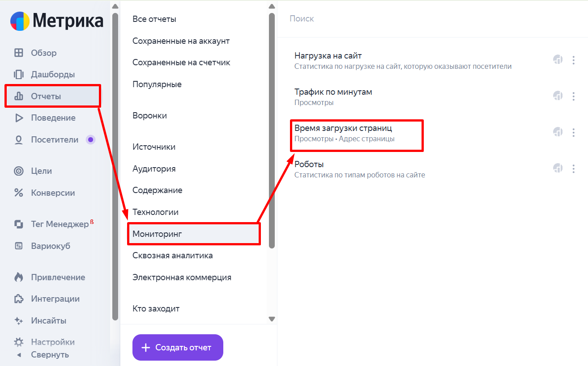The width and height of the screenshot is (588, 366).
Task: Click the chart icon beside Нагрузка на сайт
Action: [558, 59]
